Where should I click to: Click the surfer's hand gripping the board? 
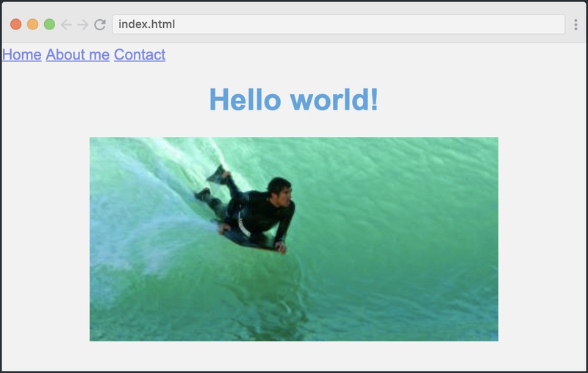pos(280,247)
